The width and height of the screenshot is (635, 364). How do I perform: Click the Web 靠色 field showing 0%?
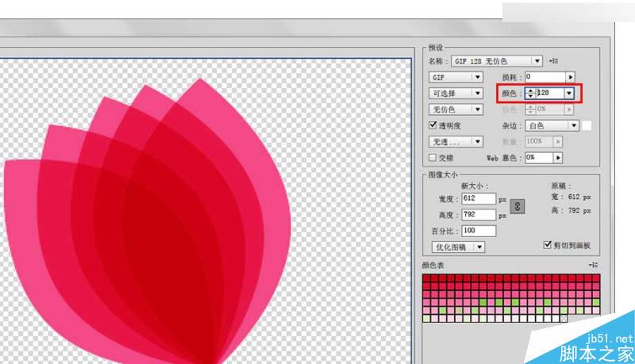pyautogui.click(x=540, y=158)
